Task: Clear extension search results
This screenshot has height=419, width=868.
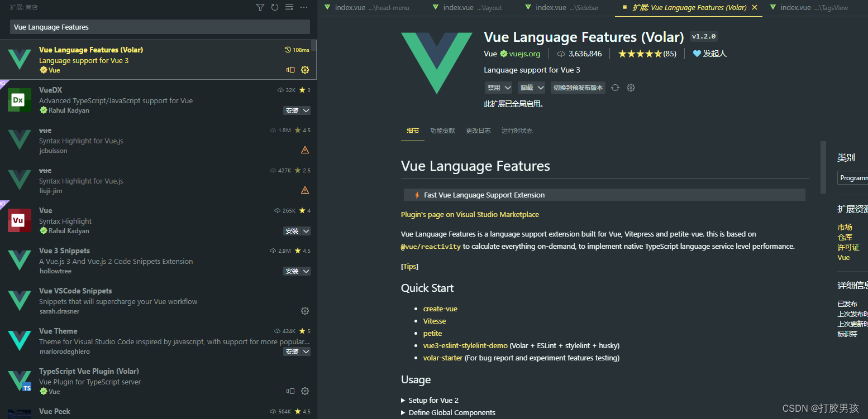Action: coord(289,7)
